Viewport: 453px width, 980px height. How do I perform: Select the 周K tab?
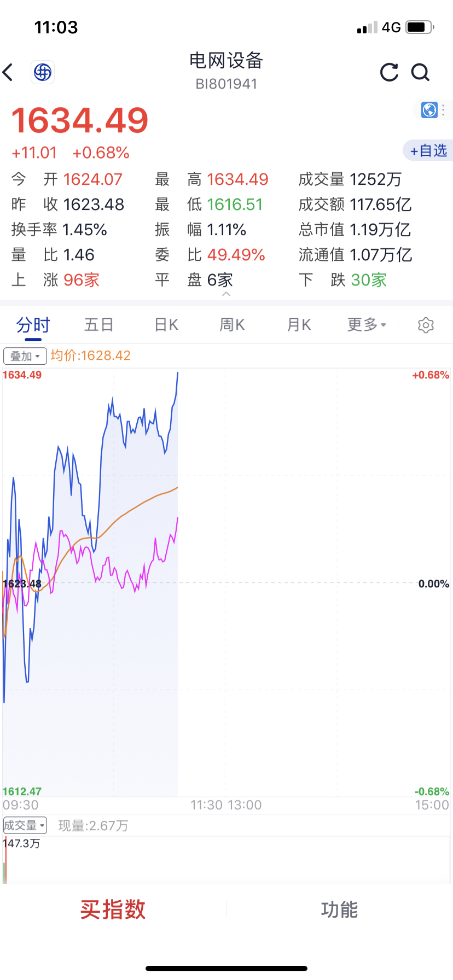tap(232, 325)
